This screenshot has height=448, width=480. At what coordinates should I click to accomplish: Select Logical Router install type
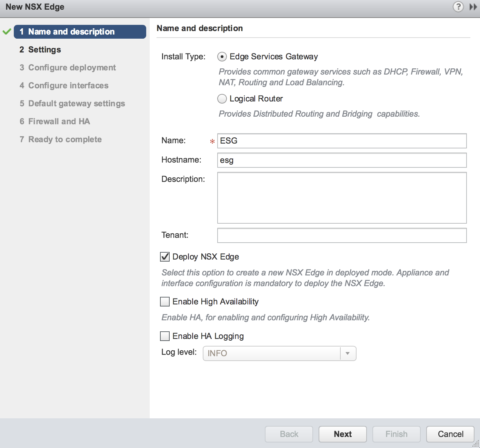222,99
